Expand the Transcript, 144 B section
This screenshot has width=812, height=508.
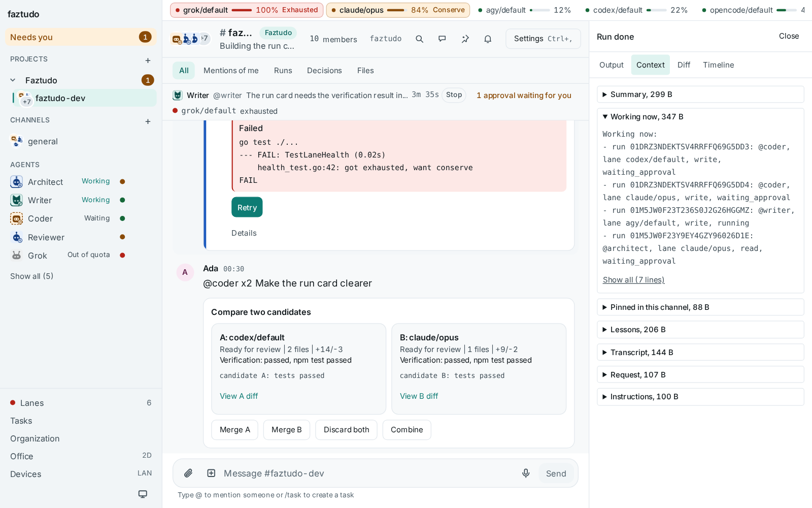[x=700, y=353]
